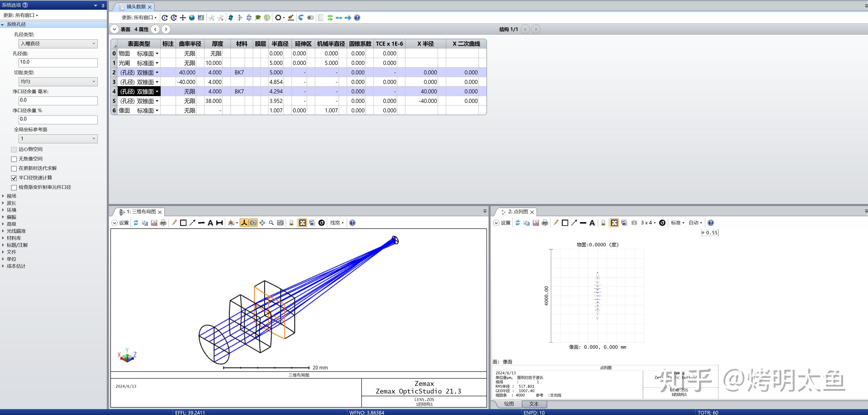Uncheck the 半口径快速计算 checkbox
Screen dimensions: 868x415
pyautogui.click(x=14, y=178)
